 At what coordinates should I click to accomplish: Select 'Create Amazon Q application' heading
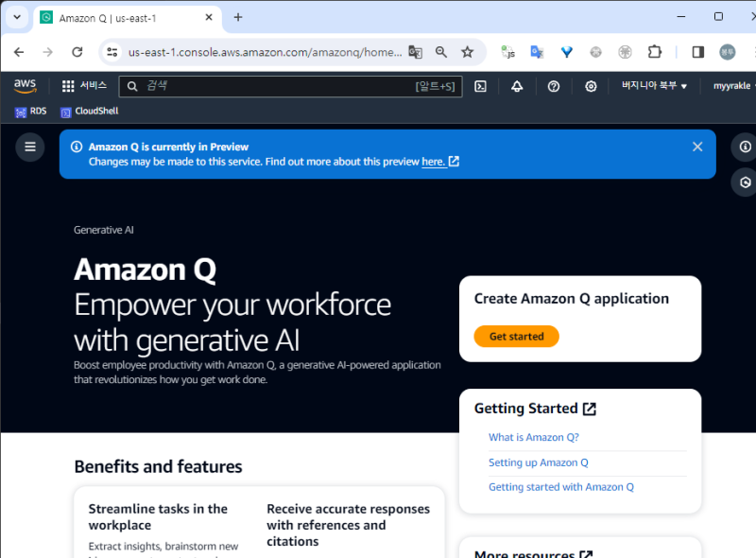pos(572,299)
